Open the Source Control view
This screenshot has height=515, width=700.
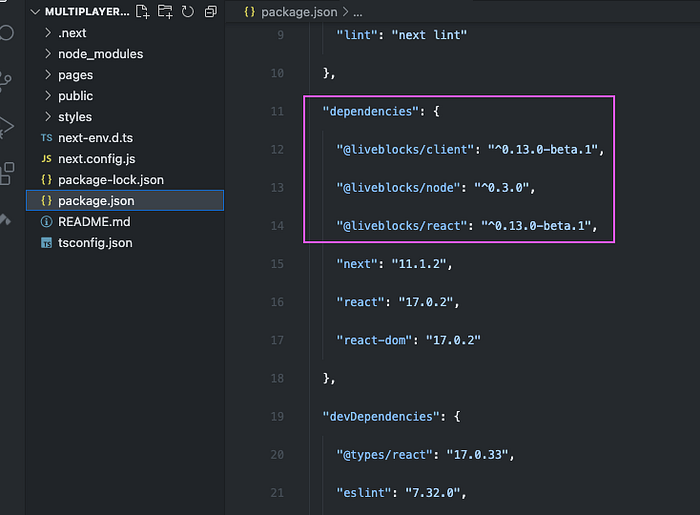tap(6, 80)
